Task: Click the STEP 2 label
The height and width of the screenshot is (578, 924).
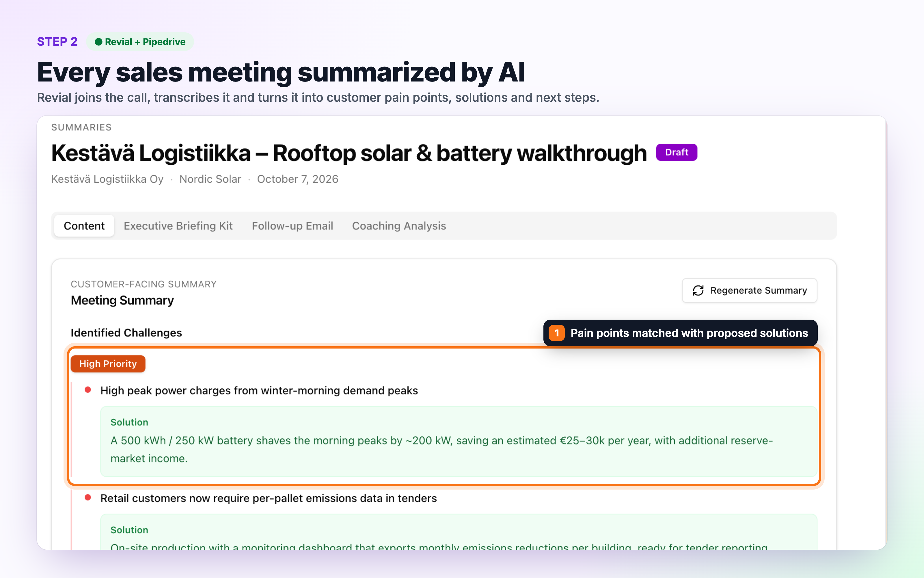Action: pos(57,42)
